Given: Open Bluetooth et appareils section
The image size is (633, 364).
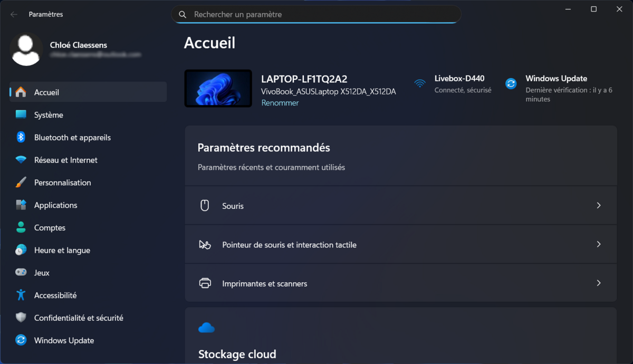Looking at the screenshot, I should click(88, 137).
